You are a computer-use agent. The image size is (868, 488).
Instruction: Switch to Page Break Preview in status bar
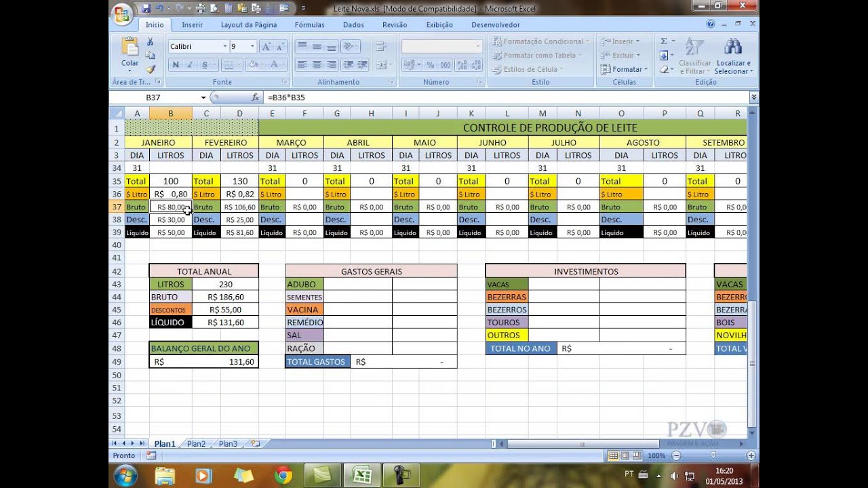[636, 455]
